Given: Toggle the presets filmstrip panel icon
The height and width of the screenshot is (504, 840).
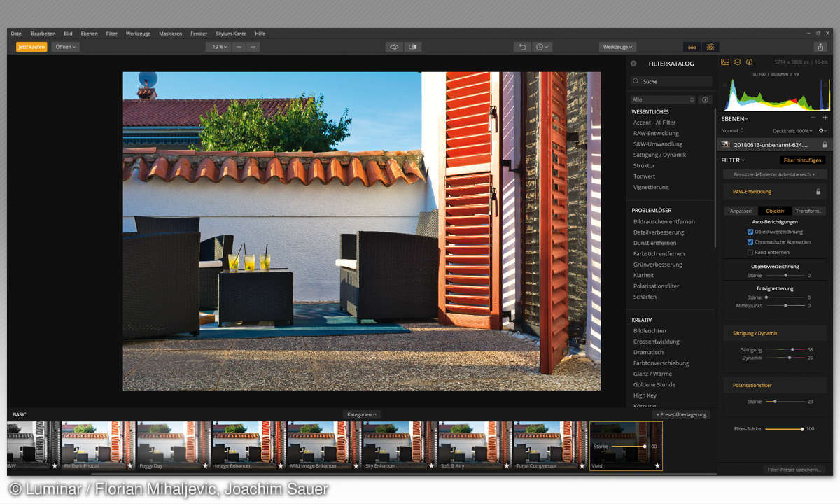Looking at the screenshot, I should (692, 47).
